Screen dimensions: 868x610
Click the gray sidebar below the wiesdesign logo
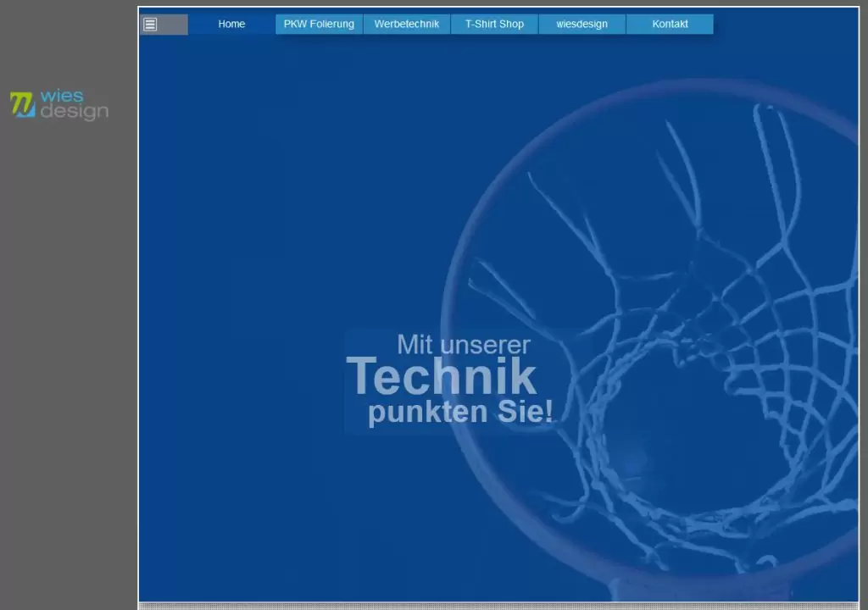coord(68,339)
